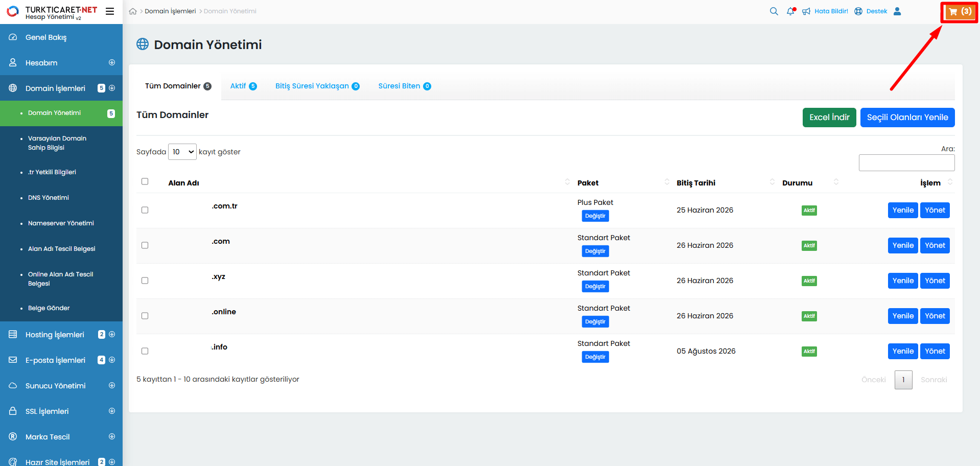Switch to the Aktif tab
Screen dimensions: 980x466
coord(243,86)
